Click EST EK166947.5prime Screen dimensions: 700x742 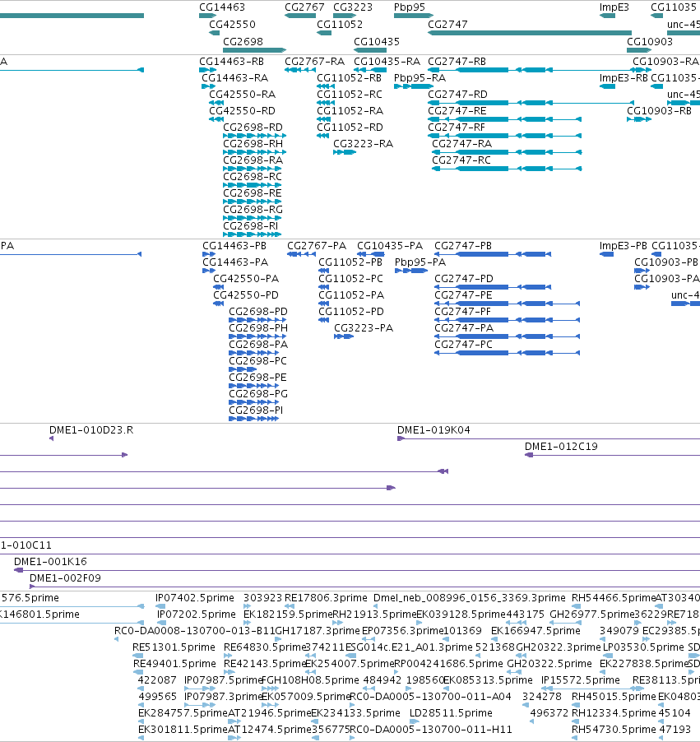[535, 631]
